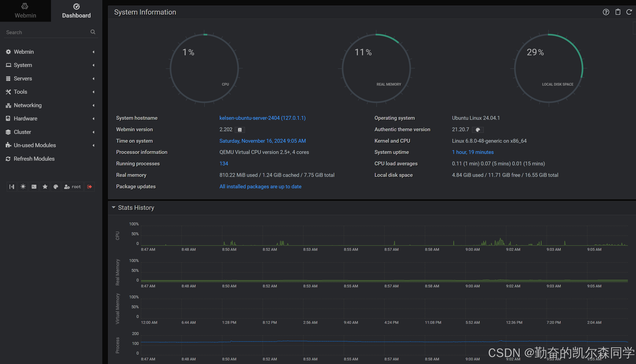Click the Authentic theme version number 21.20.7

pyautogui.click(x=460, y=129)
